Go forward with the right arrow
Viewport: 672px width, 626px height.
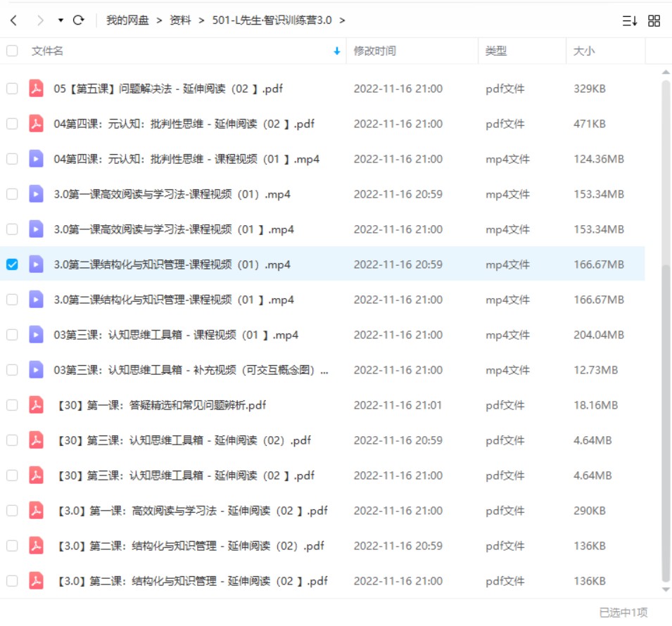click(40, 20)
